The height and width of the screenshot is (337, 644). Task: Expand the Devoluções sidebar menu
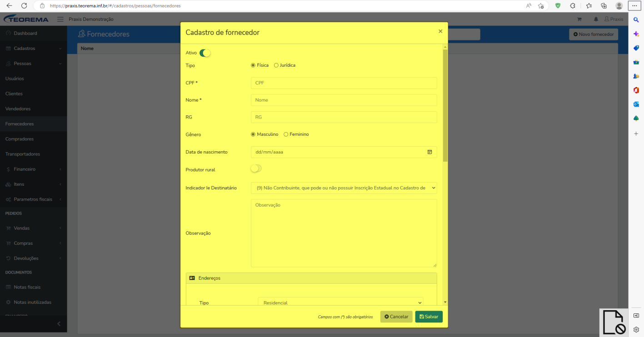point(33,258)
